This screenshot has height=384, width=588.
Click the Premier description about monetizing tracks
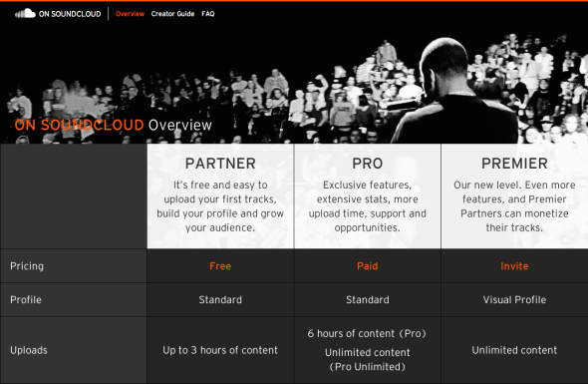click(514, 206)
